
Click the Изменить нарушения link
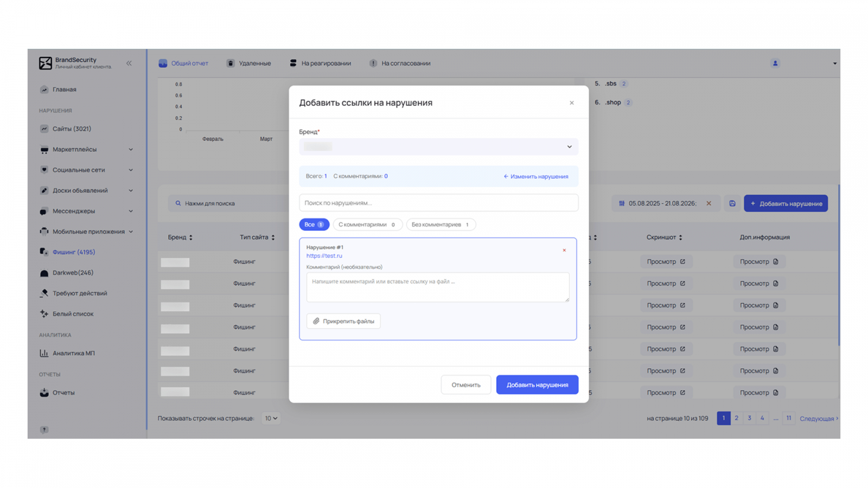[x=536, y=177]
